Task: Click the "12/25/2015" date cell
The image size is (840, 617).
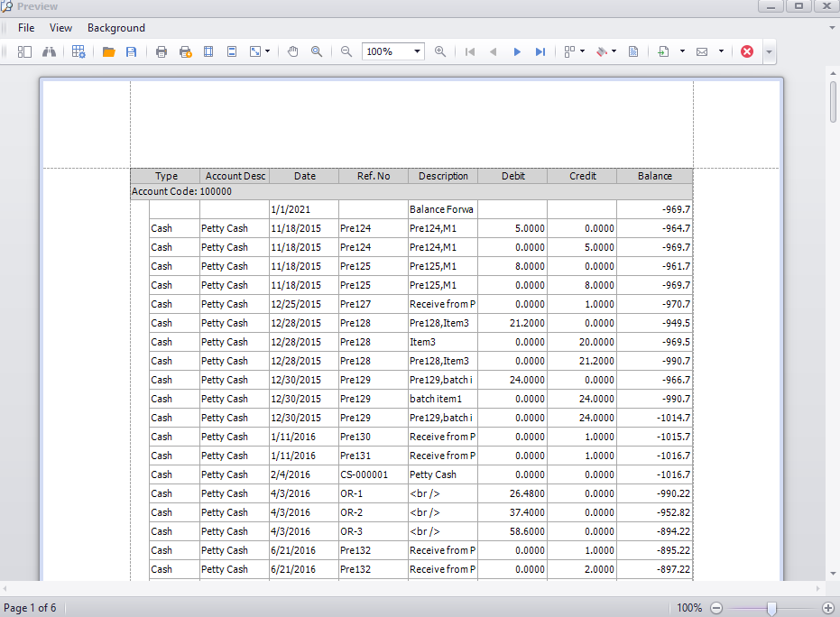Action: (304, 304)
